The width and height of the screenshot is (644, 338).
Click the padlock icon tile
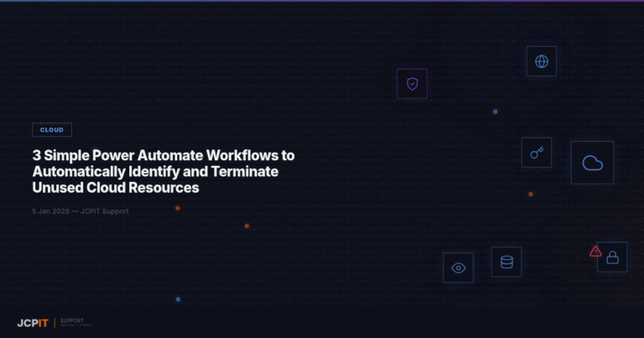612,257
